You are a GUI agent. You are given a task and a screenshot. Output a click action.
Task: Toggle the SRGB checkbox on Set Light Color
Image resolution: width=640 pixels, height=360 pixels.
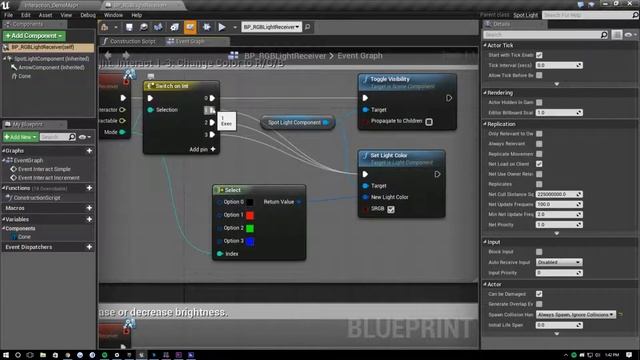tap(391, 209)
